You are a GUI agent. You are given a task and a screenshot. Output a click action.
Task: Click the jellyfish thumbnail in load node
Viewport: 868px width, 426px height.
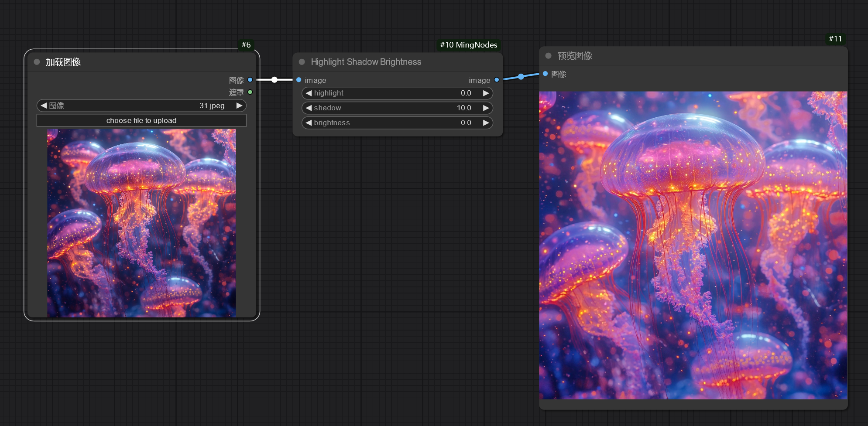(x=141, y=223)
